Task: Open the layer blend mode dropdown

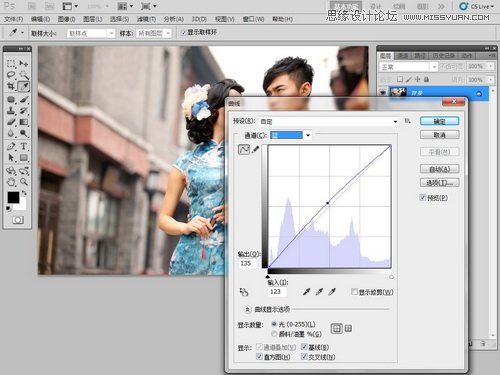Action: 408,67
